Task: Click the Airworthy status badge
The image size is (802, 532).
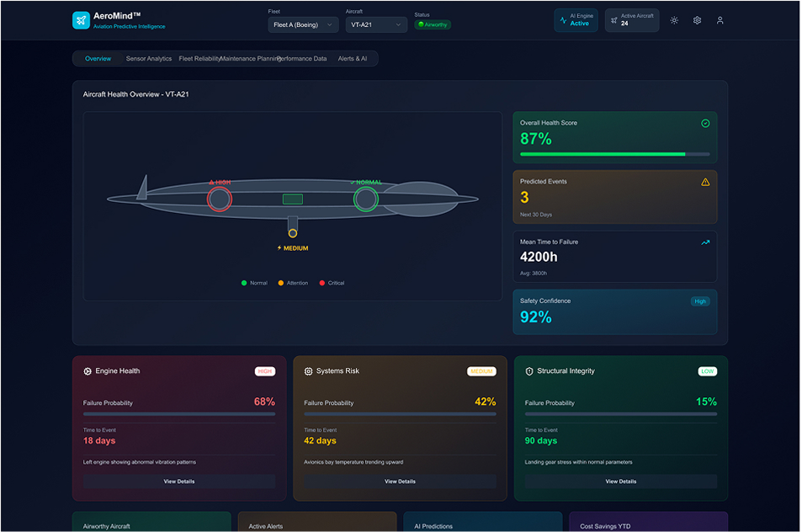Action: pyautogui.click(x=432, y=24)
